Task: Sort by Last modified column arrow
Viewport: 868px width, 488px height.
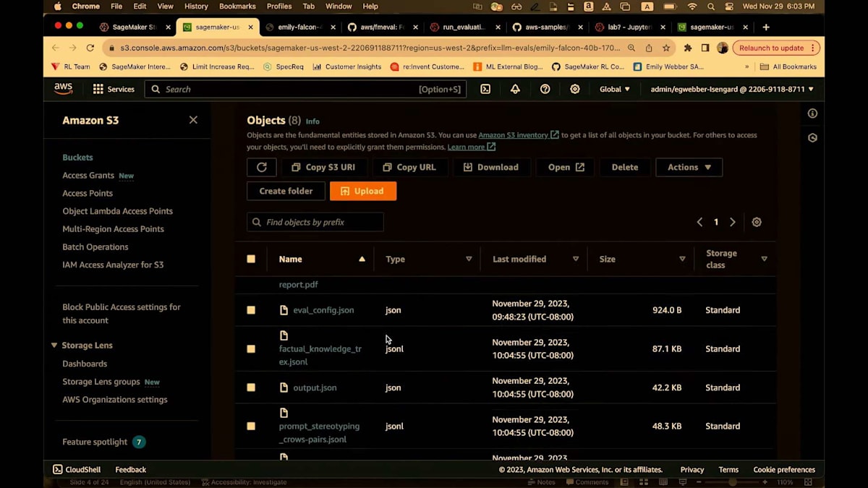Action: pyautogui.click(x=576, y=259)
